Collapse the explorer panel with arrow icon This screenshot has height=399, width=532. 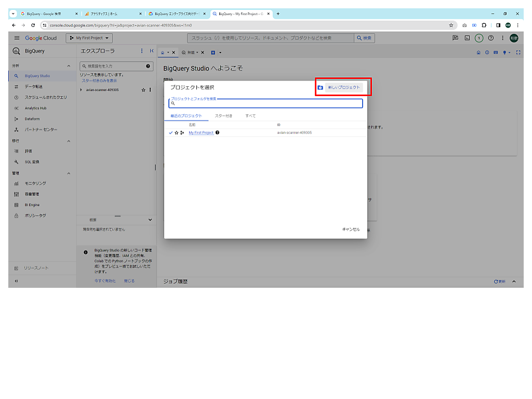coord(151,51)
